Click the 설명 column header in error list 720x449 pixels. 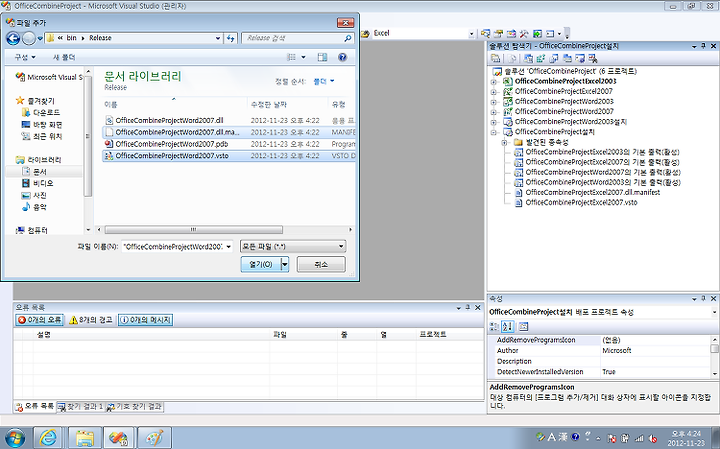point(152,335)
